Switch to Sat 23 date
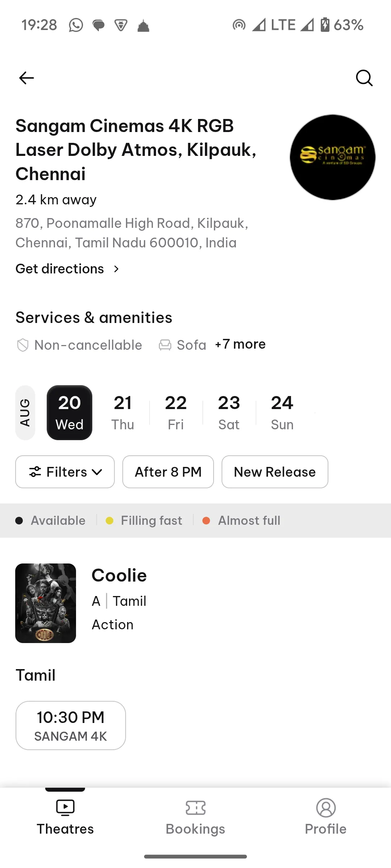Screen dimensions: 391x868 coord(229,413)
